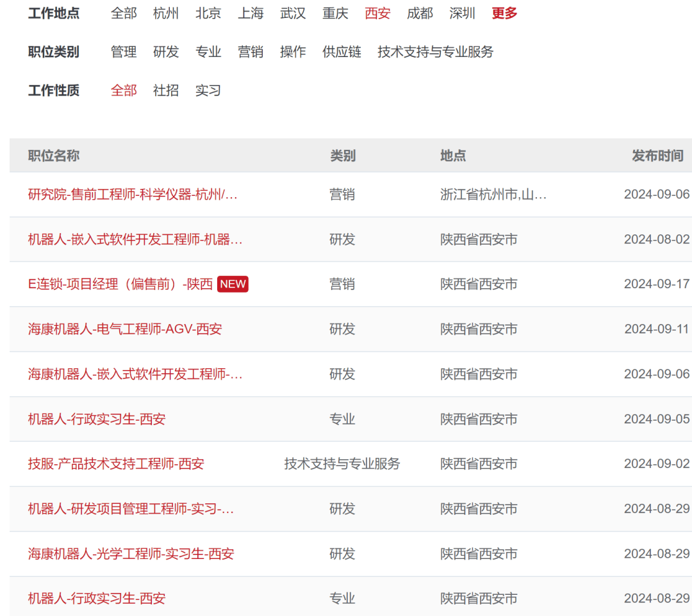The height and width of the screenshot is (616, 692).
Task: Open 机器人-行政实习生-西安 posted 2024-08-29
Action: [x=97, y=598]
